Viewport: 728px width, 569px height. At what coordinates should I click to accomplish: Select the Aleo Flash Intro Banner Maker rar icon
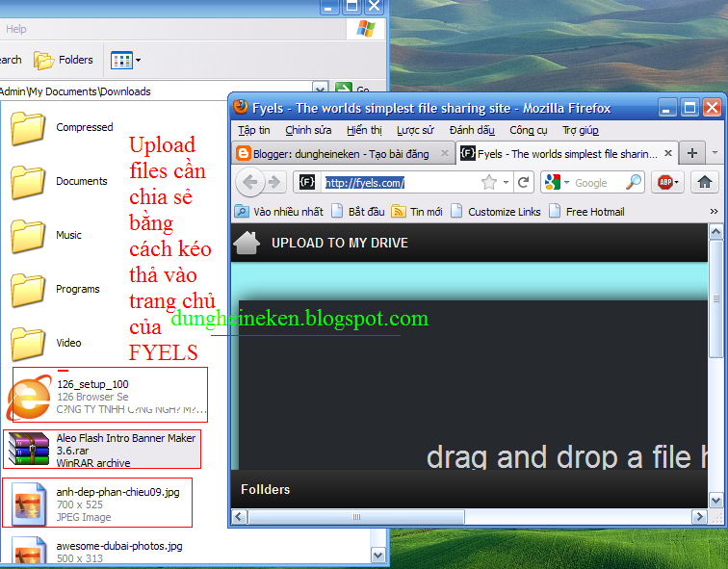(x=29, y=449)
